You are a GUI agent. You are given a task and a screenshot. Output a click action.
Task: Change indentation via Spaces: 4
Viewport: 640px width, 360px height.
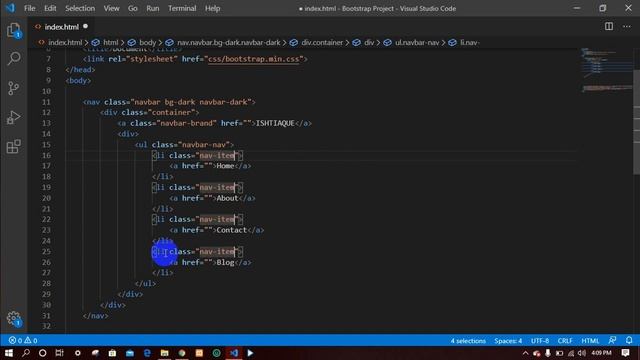tap(508, 340)
